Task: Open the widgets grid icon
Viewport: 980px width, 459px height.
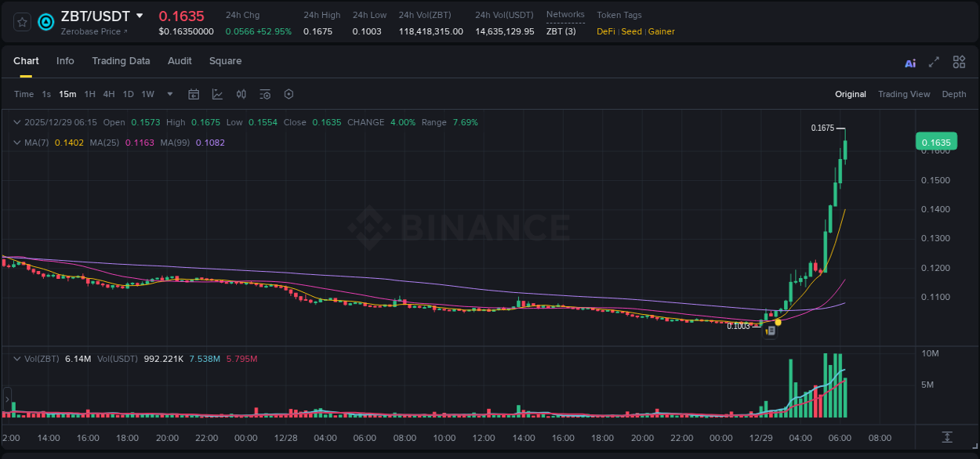Action: click(959, 62)
